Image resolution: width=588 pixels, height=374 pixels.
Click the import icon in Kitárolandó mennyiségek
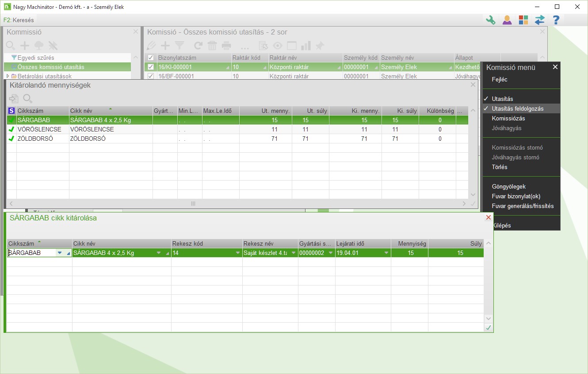click(x=14, y=99)
